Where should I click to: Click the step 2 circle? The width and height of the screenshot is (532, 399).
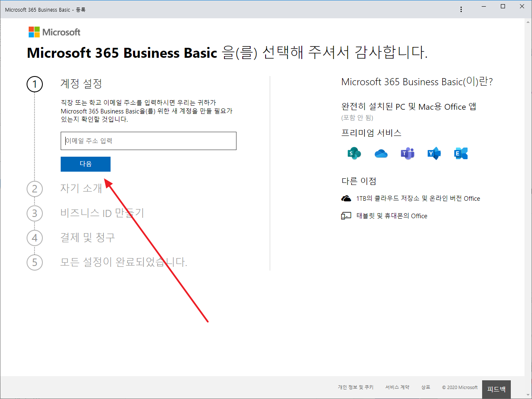point(34,189)
